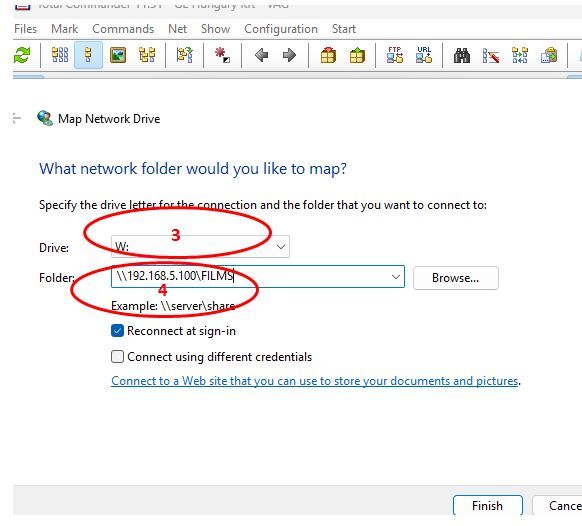Open the Commands menu
582x526 pixels.
[x=123, y=29]
